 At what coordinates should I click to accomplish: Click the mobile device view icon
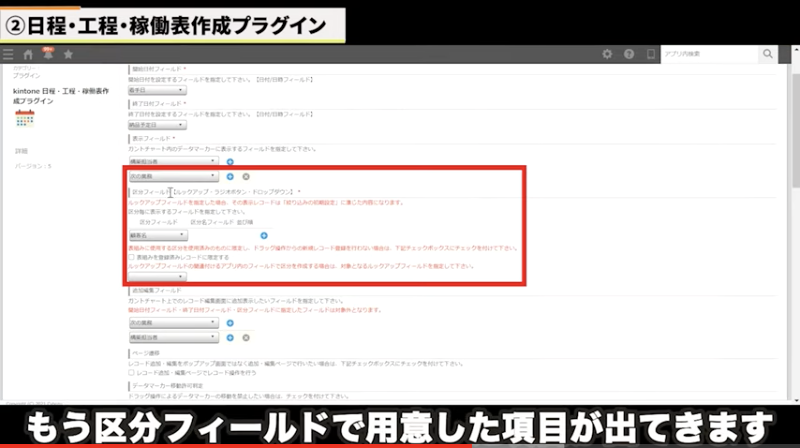pyautogui.click(x=651, y=54)
